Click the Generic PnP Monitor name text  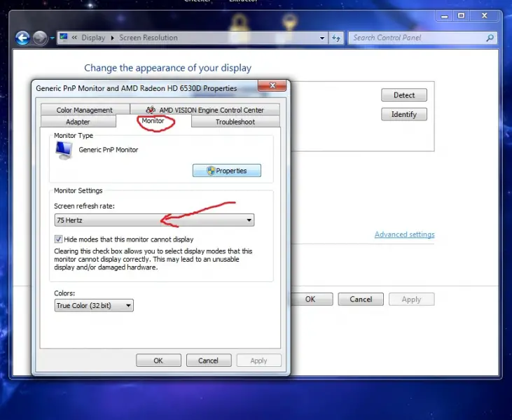pos(109,150)
